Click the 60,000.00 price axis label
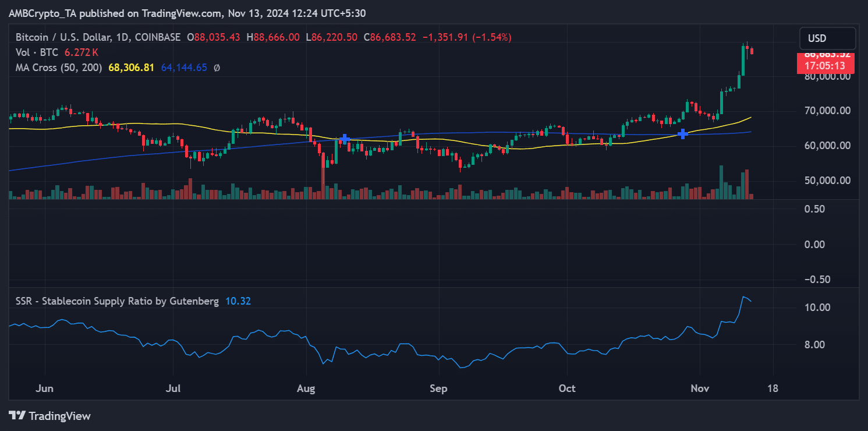 tap(828, 146)
